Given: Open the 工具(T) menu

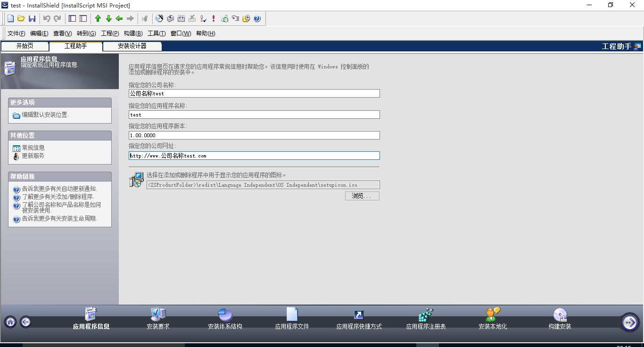Looking at the screenshot, I should tap(157, 33).
